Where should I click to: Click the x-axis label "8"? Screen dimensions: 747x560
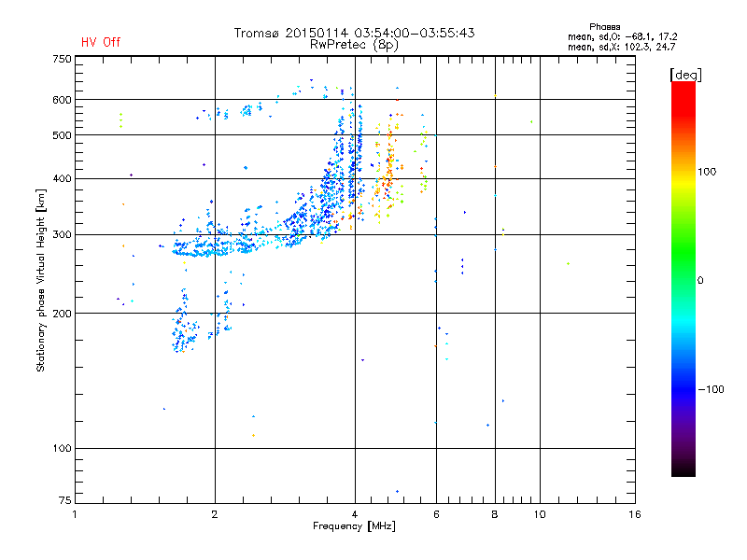495,514
